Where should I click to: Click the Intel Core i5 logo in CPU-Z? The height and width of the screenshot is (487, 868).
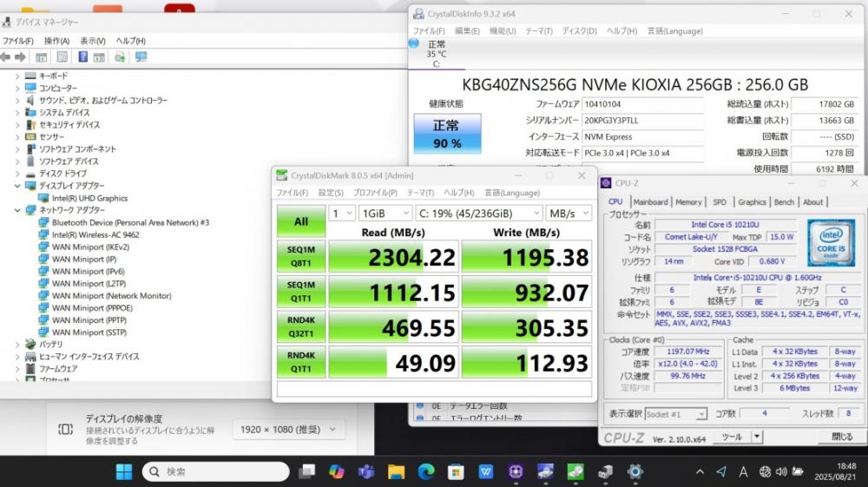coord(831,242)
